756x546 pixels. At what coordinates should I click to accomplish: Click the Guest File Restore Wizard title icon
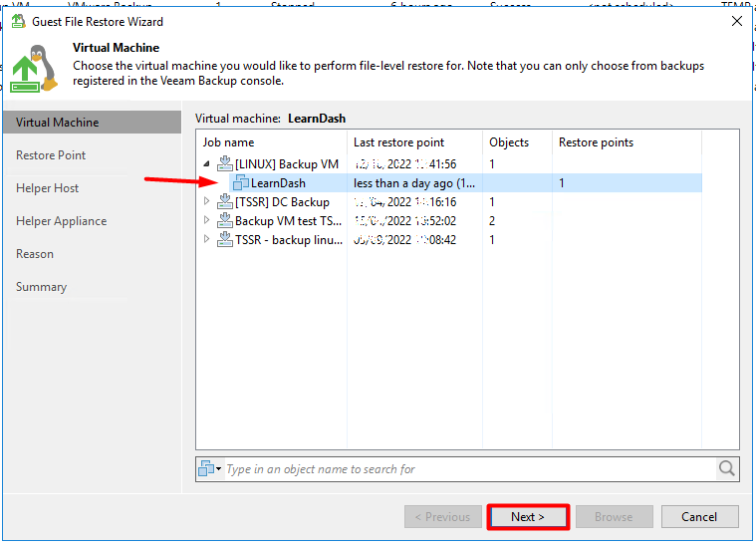click(x=18, y=22)
